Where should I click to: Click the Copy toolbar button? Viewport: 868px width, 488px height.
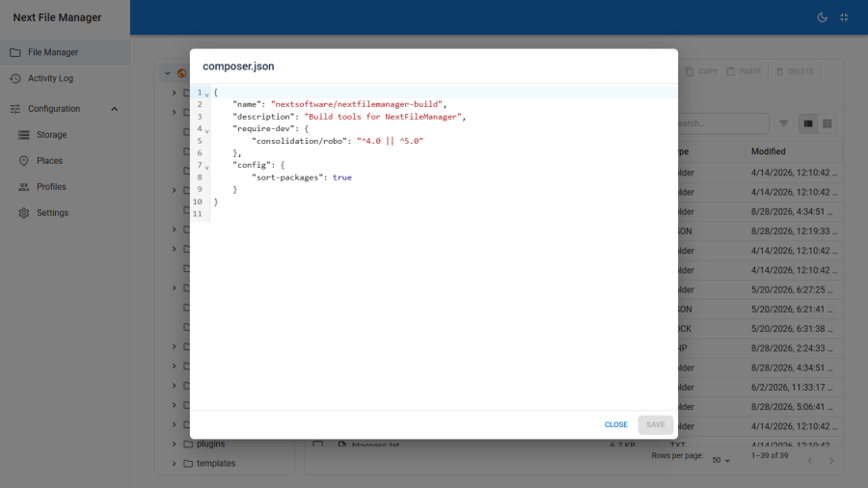(x=701, y=71)
